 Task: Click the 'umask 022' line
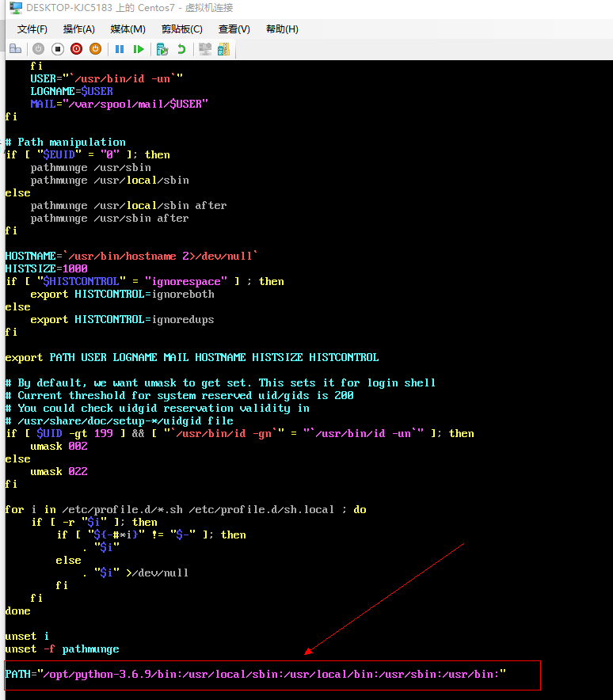tap(59, 471)
